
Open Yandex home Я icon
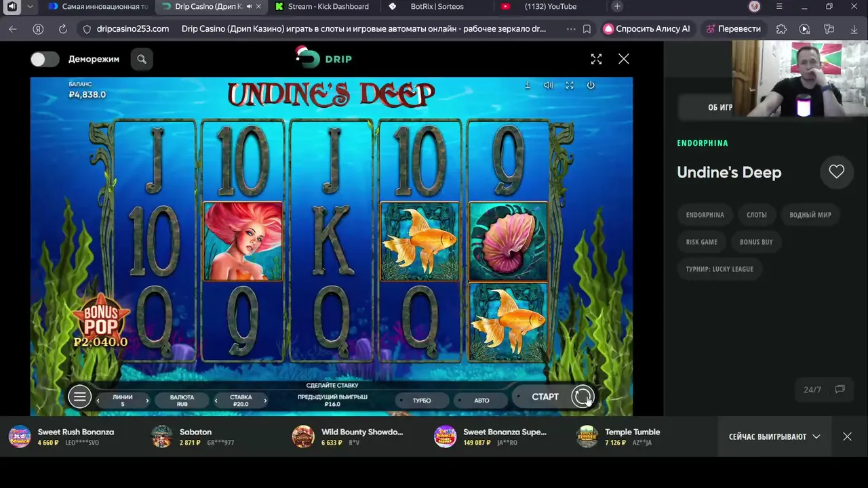coord(39,29)
